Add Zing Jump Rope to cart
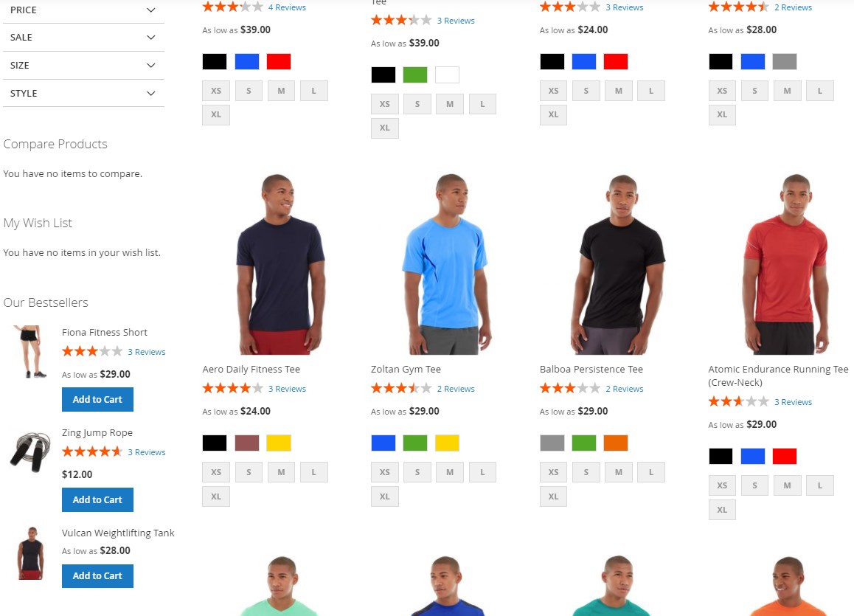The height and width of the screenshot is (616, 854). click(x=97, y=499)
